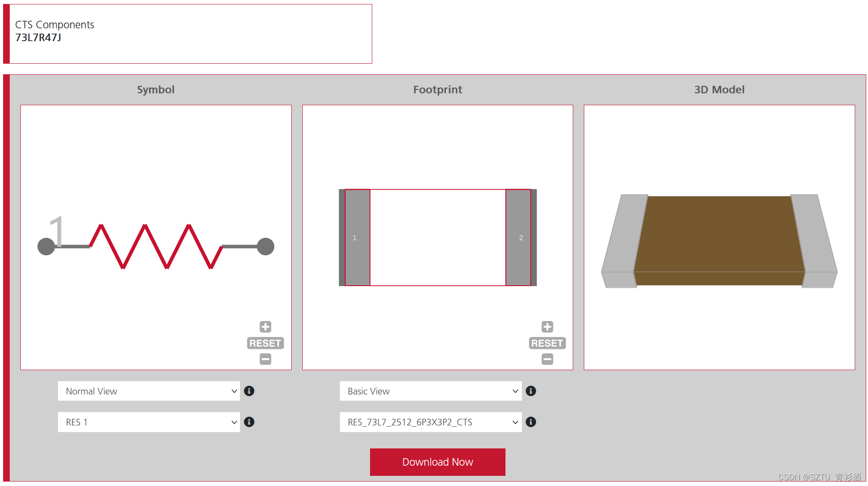Click info icon beside Normal View dropdown
Image resolution: width=868 pixels, height=486 pixels.
pos(249,391)
